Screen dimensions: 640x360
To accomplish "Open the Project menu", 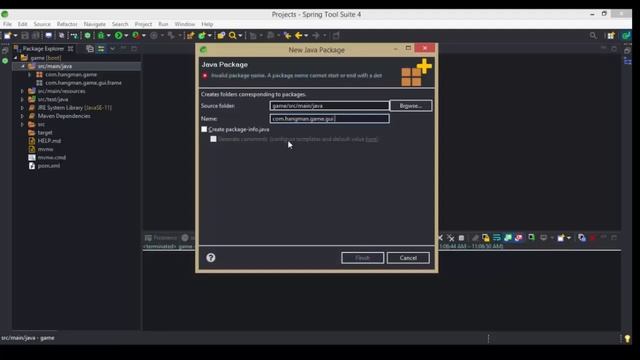I will (143, 24).
